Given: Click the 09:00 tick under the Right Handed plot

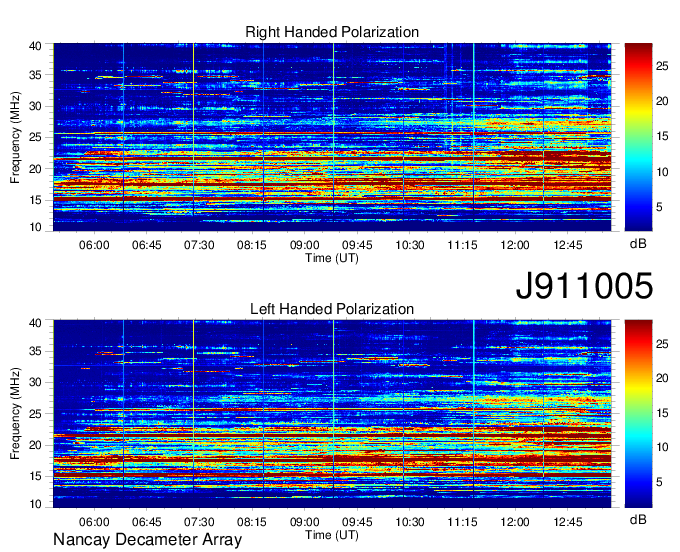Looking at the screenshot, I should point(304,245).
